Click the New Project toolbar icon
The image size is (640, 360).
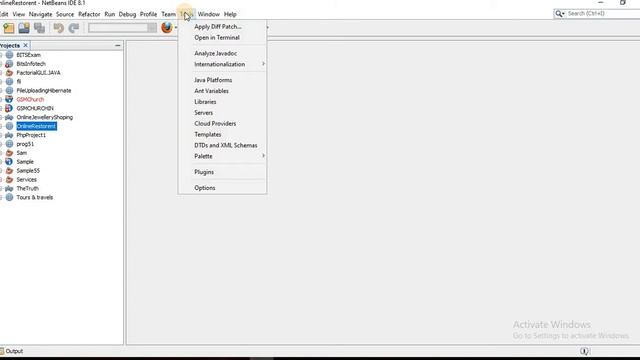coord(9,28)
